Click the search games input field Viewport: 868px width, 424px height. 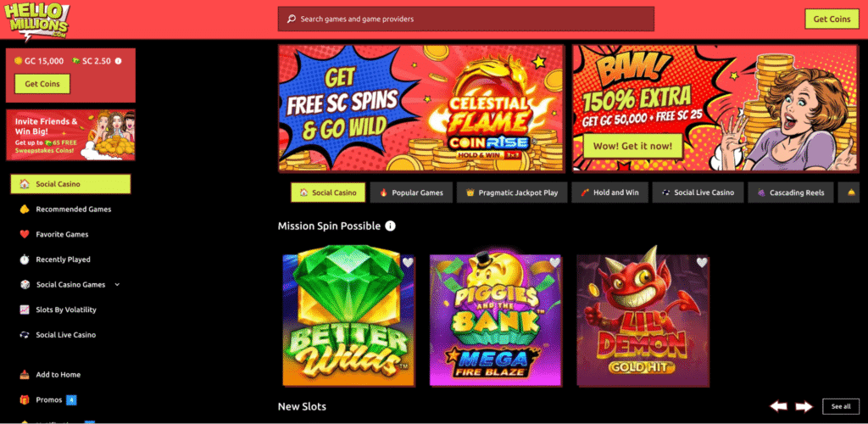pyautogui.click(x=466, y=19)
